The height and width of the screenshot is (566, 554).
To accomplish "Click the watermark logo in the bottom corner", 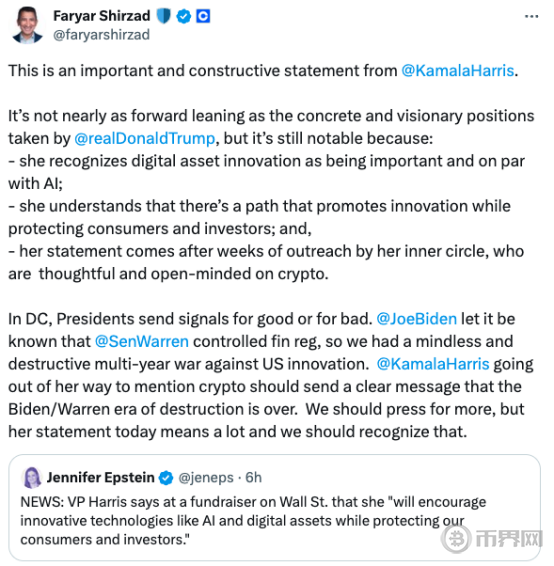I will click(493, 539).
